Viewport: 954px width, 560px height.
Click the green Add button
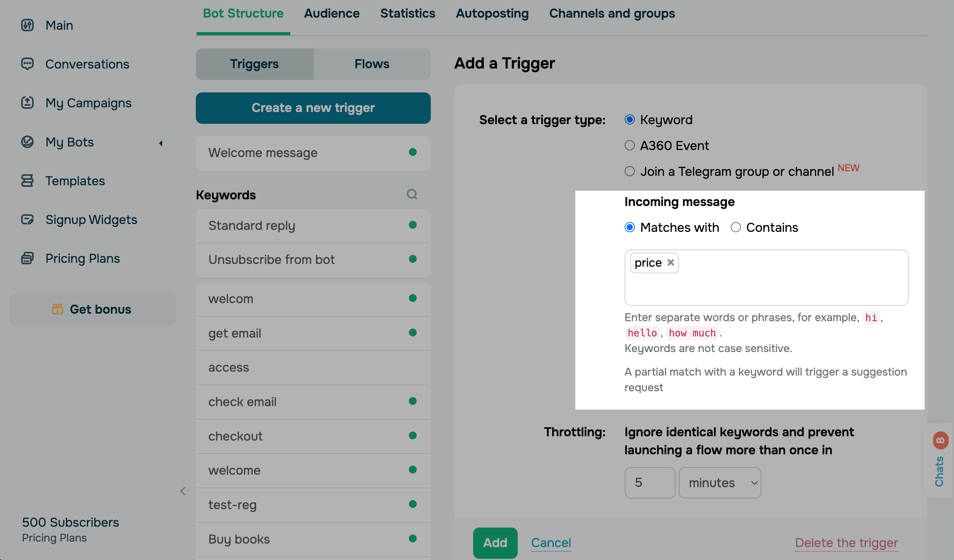coord(495,543)
